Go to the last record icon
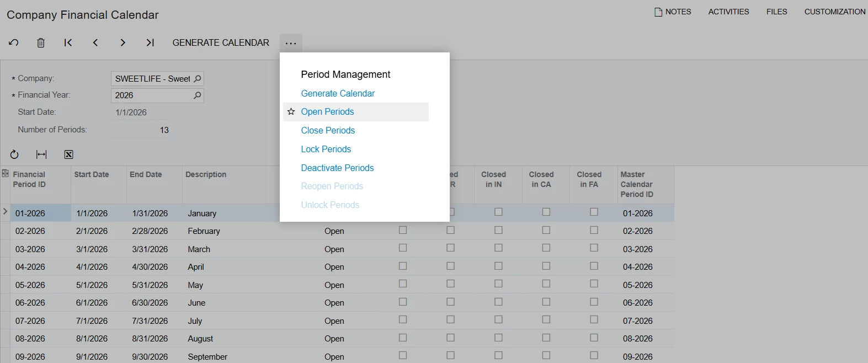Image resolution: width=868 pixels, height=363 pixels. (150, 42)
